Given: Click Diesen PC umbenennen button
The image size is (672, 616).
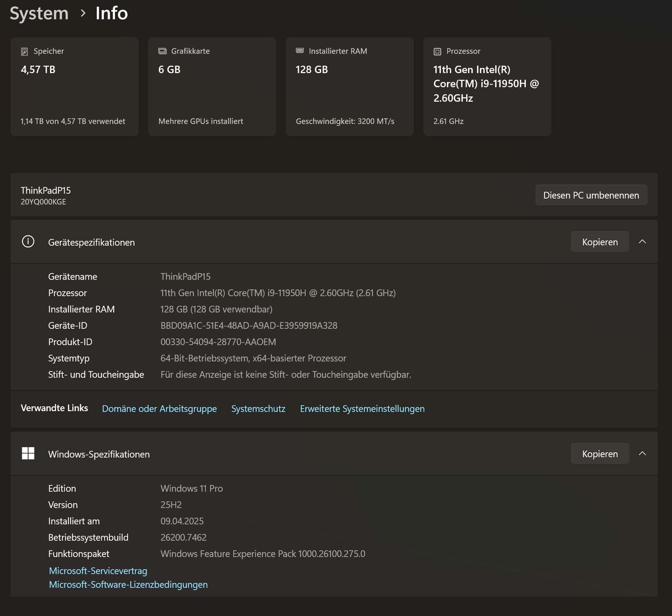Looking at the screenshot, I should [591, 195].
